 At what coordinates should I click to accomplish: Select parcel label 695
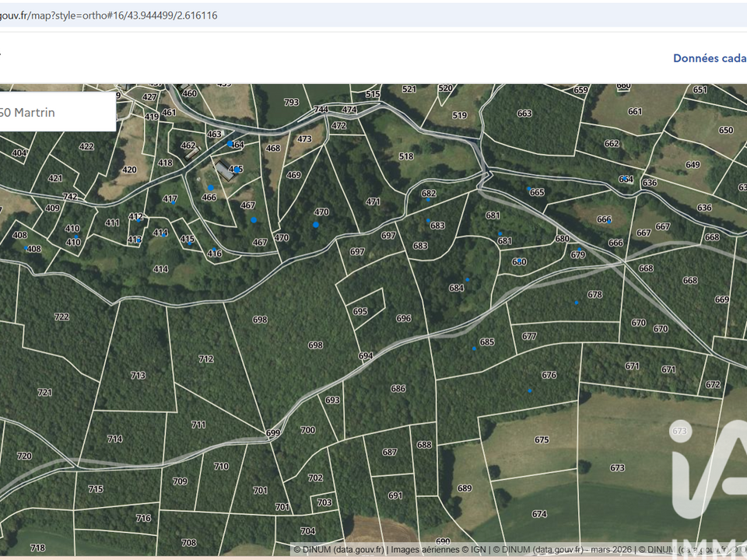pos(360,311)
